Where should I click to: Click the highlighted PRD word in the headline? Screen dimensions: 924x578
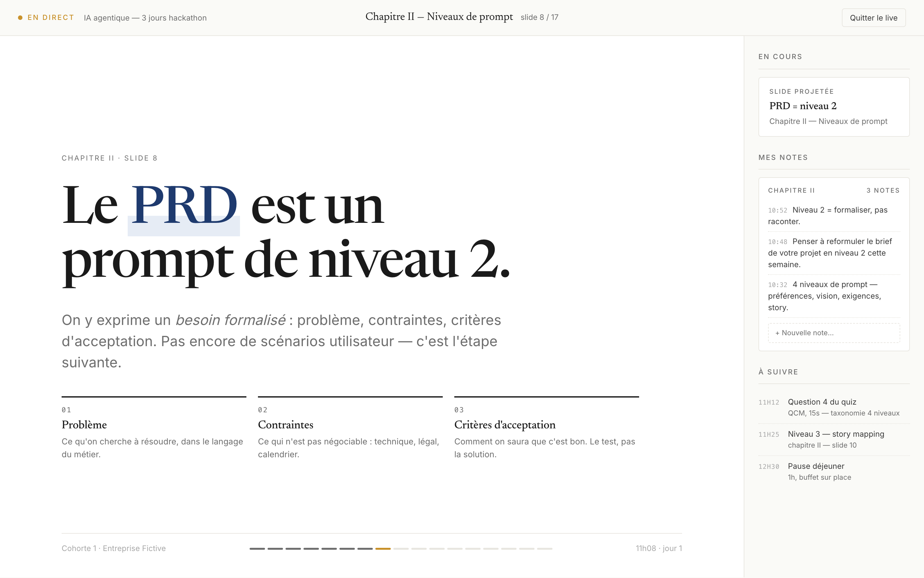click(184, 205)
